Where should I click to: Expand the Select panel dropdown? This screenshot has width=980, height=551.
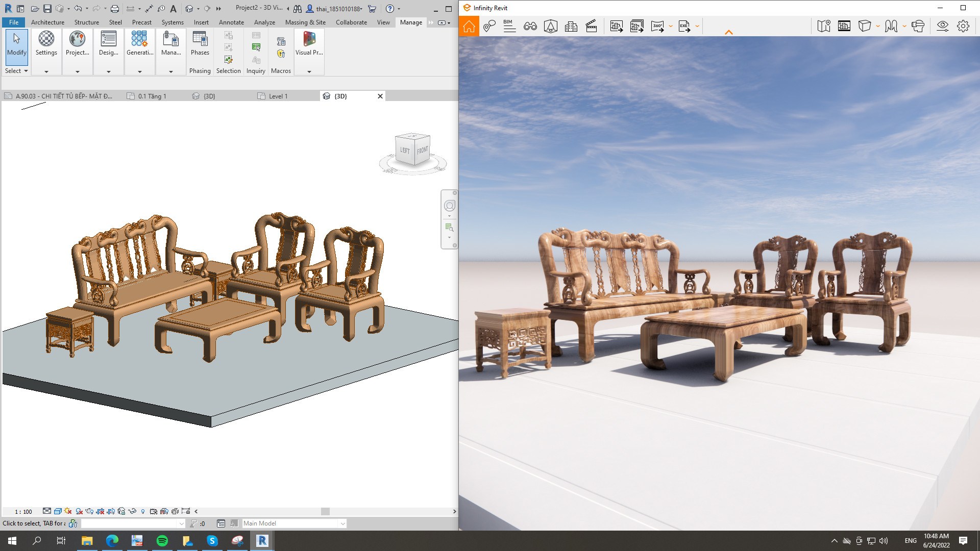[x=16, y=71]
